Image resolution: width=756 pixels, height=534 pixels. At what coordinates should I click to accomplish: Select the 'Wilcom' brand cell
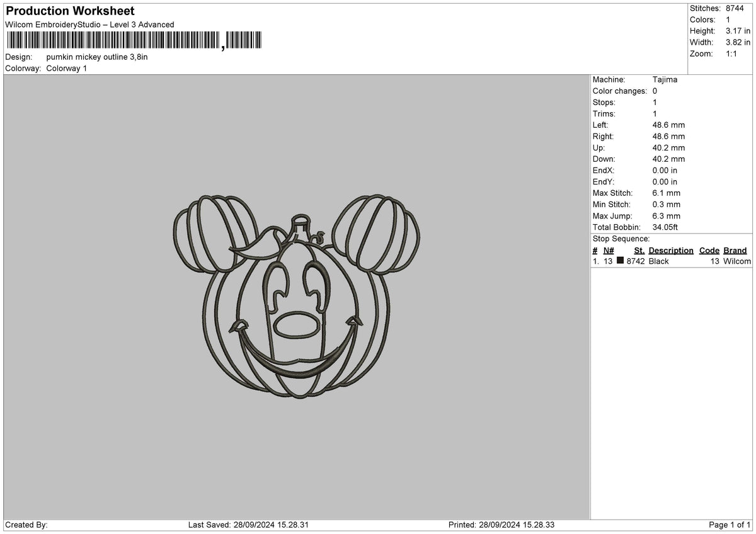[737, 261]
